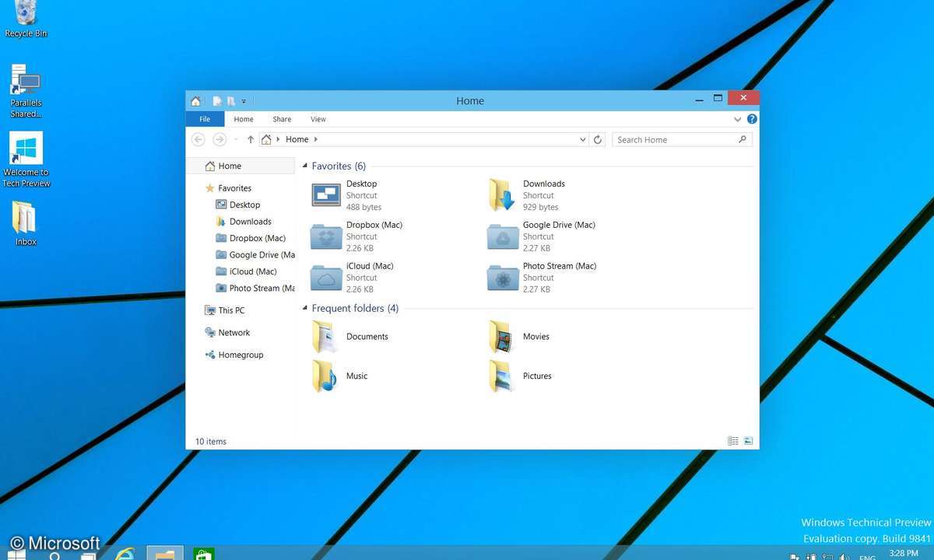Select Network in the navigation pane
Image resolution: width=934 pixels, height=560 pixels.
pyautogui.click(x=227, y=332)
